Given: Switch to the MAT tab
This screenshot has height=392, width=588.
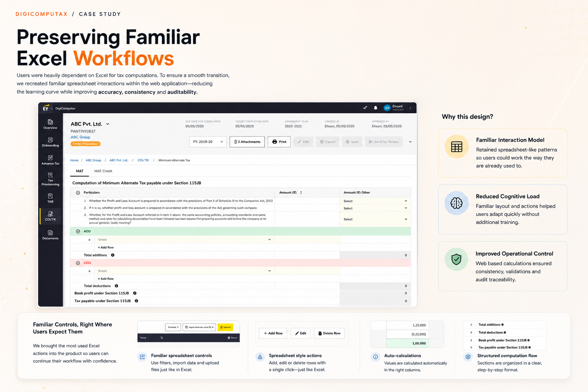Looking at the screenshot, I should pos(80,171).
